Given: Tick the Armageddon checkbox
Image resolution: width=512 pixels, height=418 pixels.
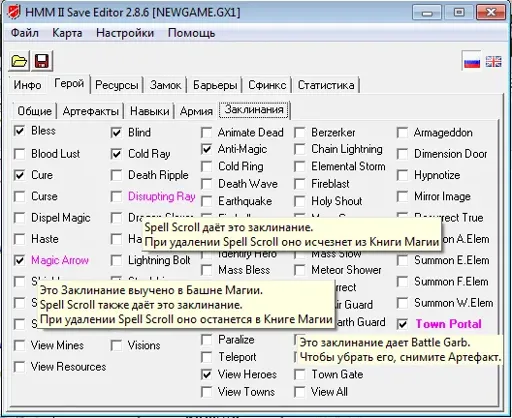Looking at the screenshot, I should (x=402, y=133).
